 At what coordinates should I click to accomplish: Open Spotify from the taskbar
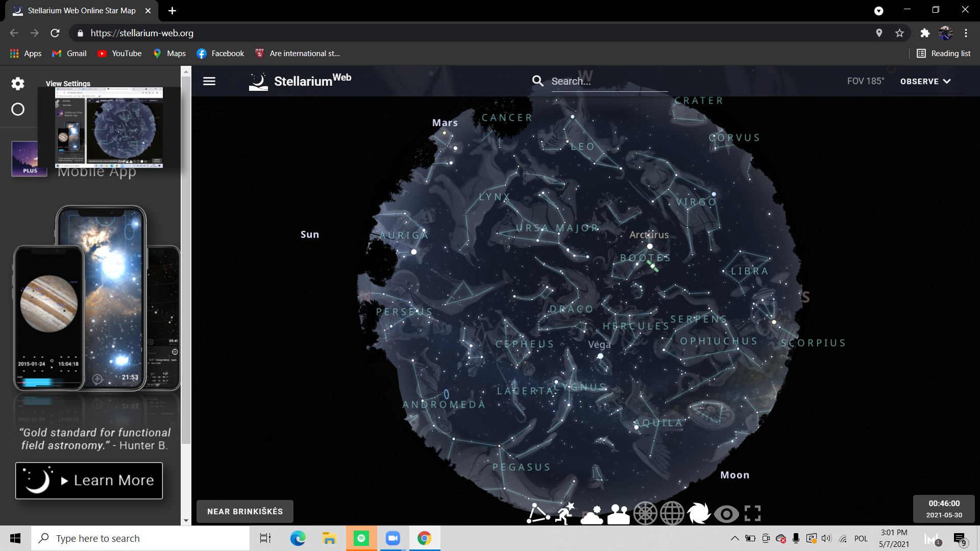361,538
